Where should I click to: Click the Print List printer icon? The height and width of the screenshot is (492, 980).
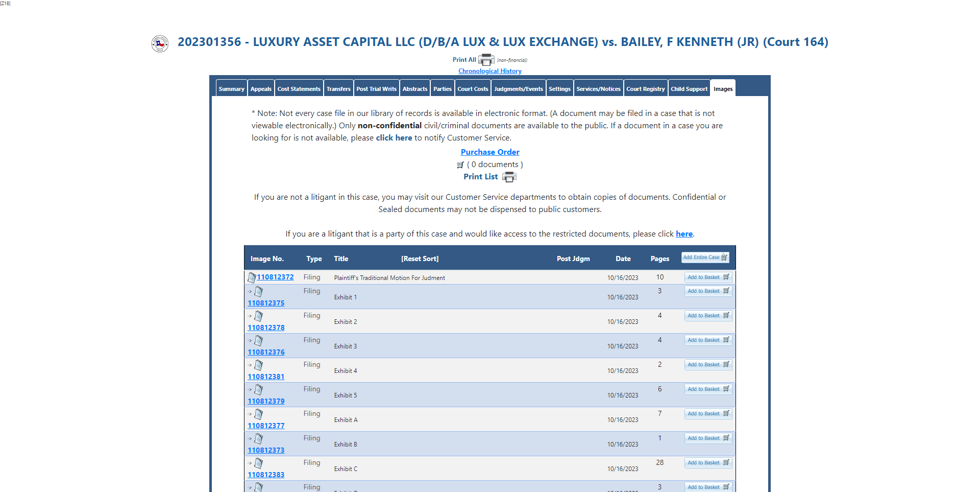pyautogui.click(x=509, y=177)
